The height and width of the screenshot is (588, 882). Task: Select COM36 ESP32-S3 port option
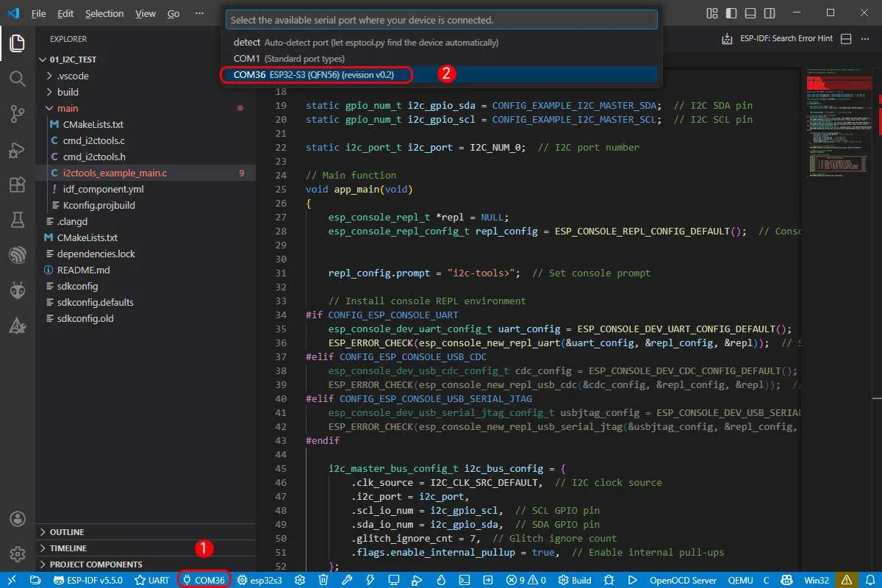[316, 74]
